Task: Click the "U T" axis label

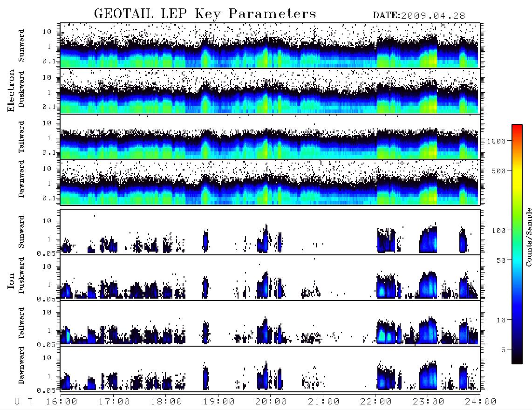Action: pyautogui.click(x=23, y=402)
